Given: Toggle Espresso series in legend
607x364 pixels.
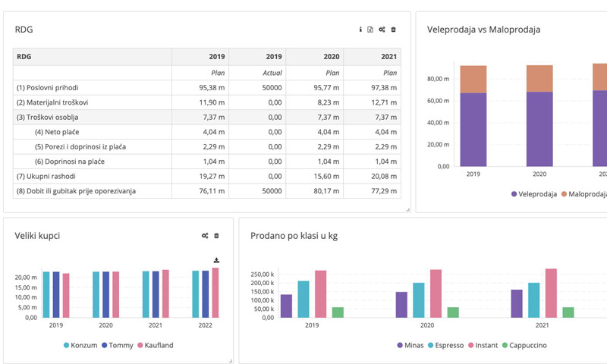Looking at the screenshot, I should (x=450, y=345).
